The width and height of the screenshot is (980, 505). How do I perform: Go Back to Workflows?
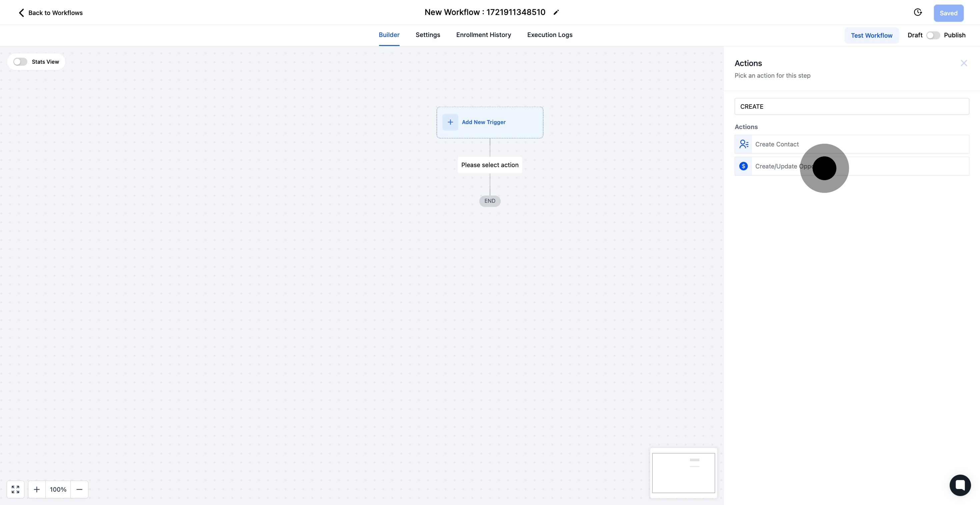pos(55,13)
